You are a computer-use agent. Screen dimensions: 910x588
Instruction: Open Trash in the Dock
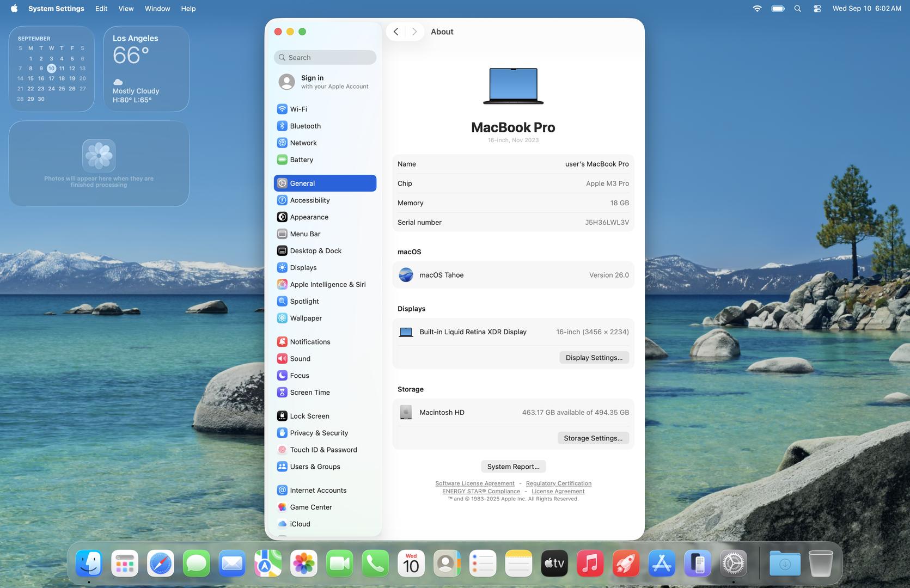(x=821, y=563)
